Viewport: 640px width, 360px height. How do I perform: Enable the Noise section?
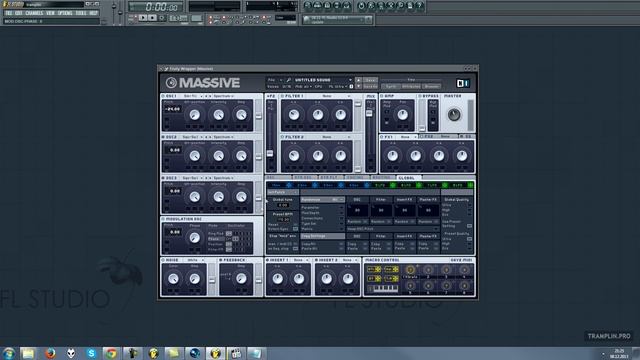click(163, 260)
